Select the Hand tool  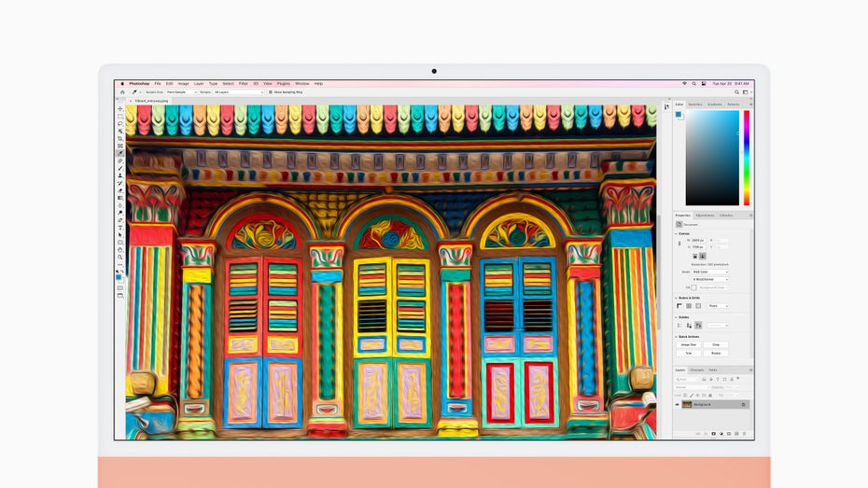[120, 249]
